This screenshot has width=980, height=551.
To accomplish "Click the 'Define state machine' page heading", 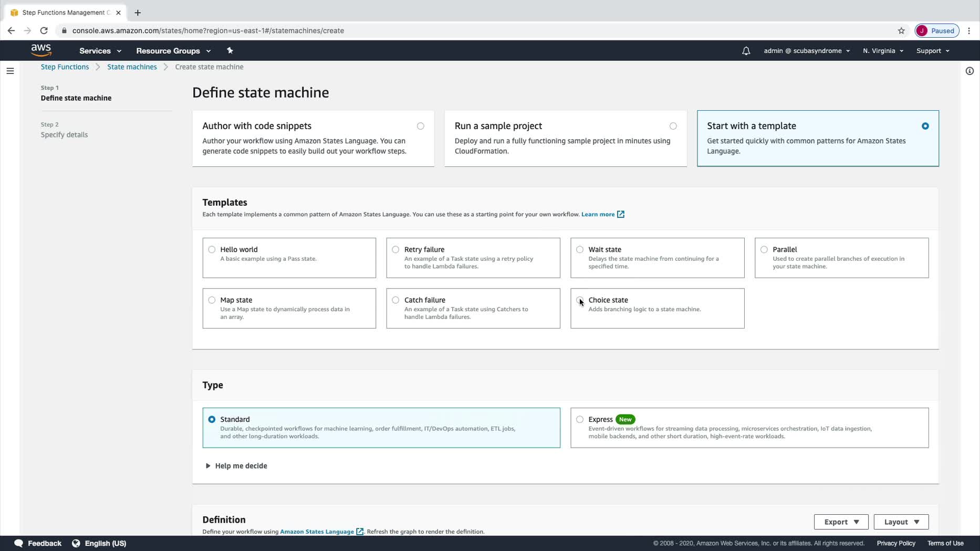I will click(260, 92).
